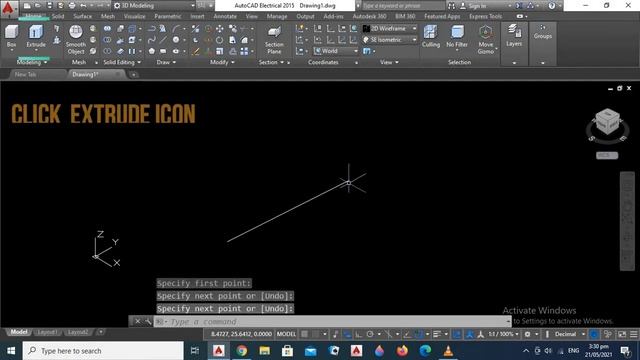This screenshot has height=360, width=640.
Task: Click the Extrude tool icon
Action: tap(36, 33)
